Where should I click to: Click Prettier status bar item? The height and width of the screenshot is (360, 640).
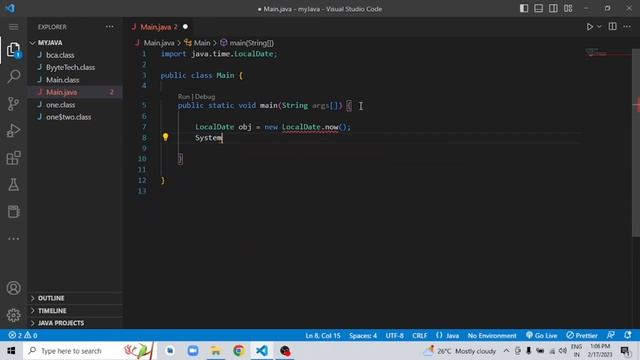point(582,336)
